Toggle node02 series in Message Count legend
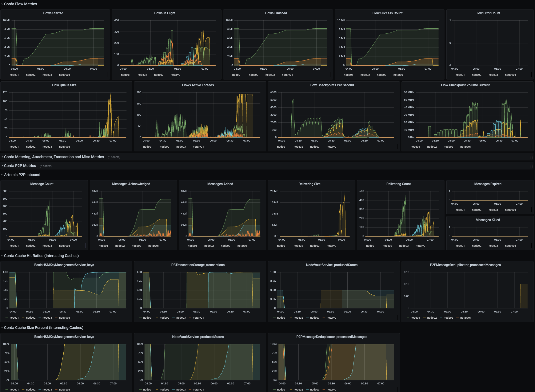The height and width of the screenshot is (392, 535). pos(31,246)
